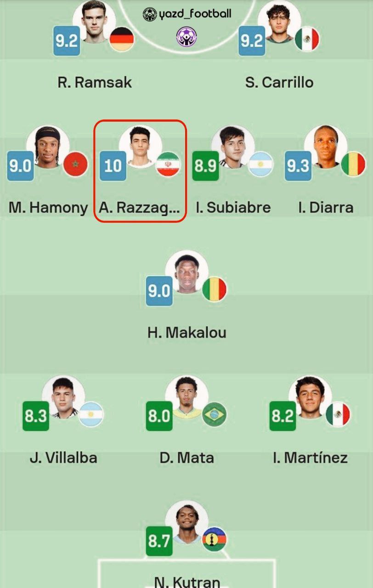Click the Argentina flag beside I. Subiabre
373x588 pixels.
coord(261,164)
